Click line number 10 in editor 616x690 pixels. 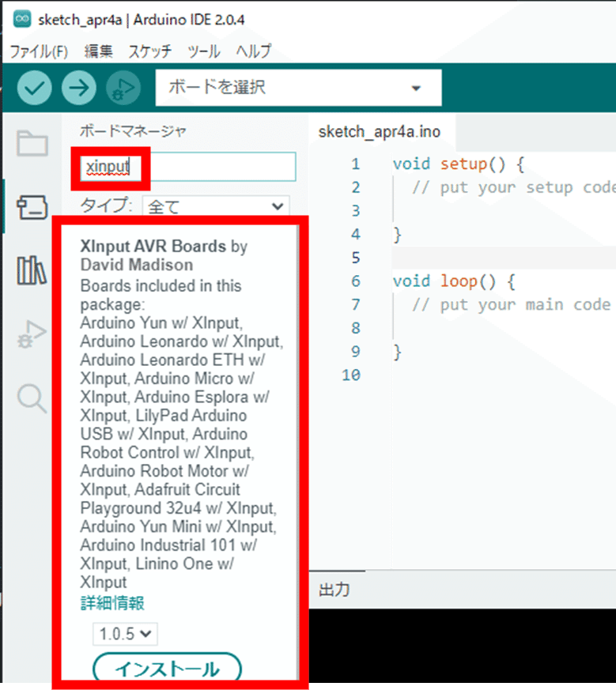click(351, 375)
